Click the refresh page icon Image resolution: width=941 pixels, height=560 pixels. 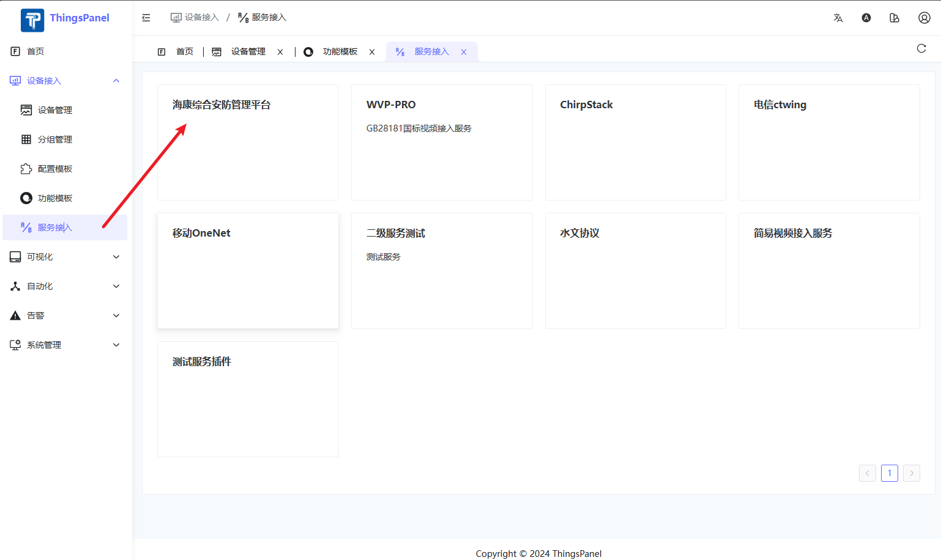tap(921, 49)
